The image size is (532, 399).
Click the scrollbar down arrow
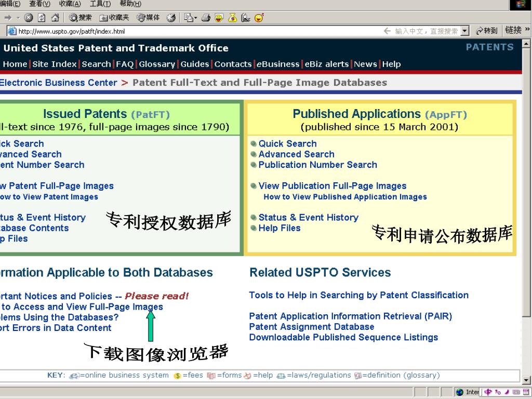[526, 380]
